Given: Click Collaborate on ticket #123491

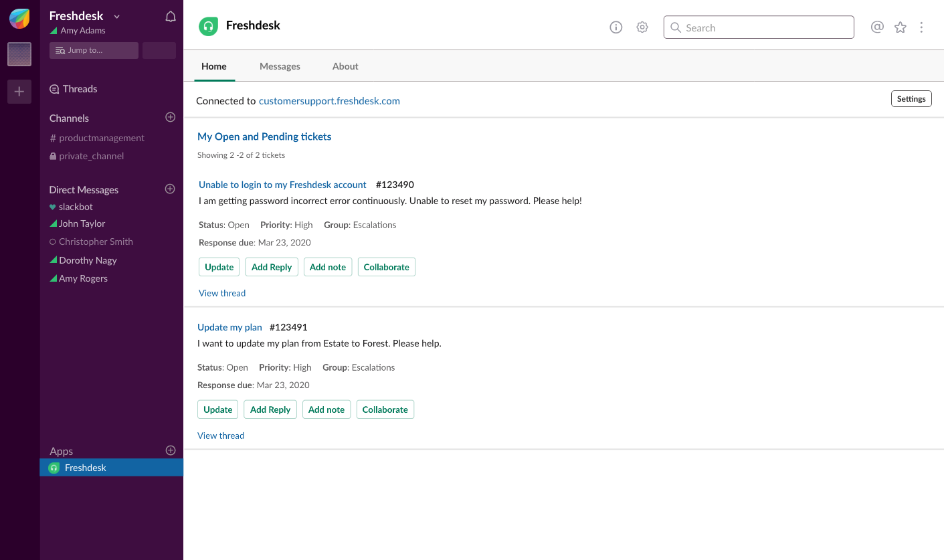Looking at the screenshot, I should (385, 409).
